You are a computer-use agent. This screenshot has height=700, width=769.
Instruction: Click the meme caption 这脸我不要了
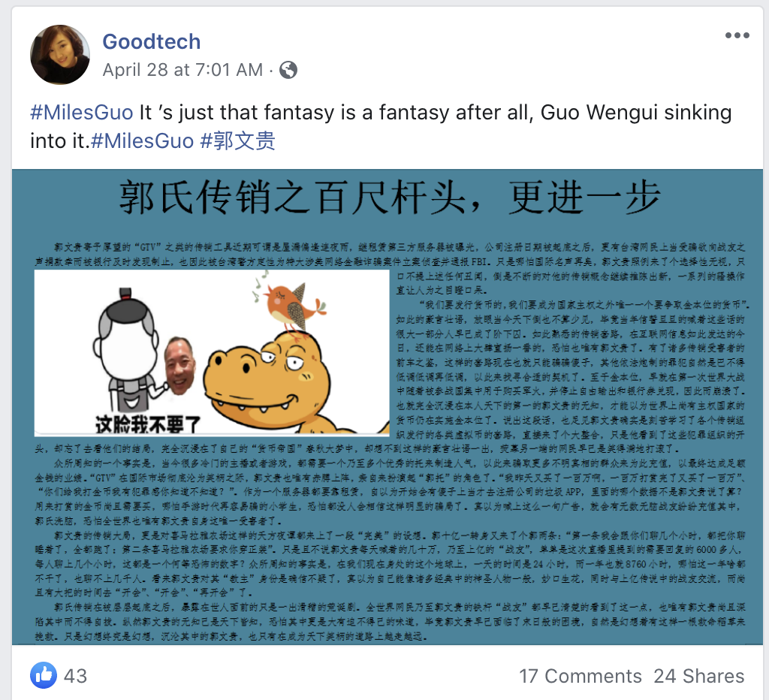[x=148, y=424]
